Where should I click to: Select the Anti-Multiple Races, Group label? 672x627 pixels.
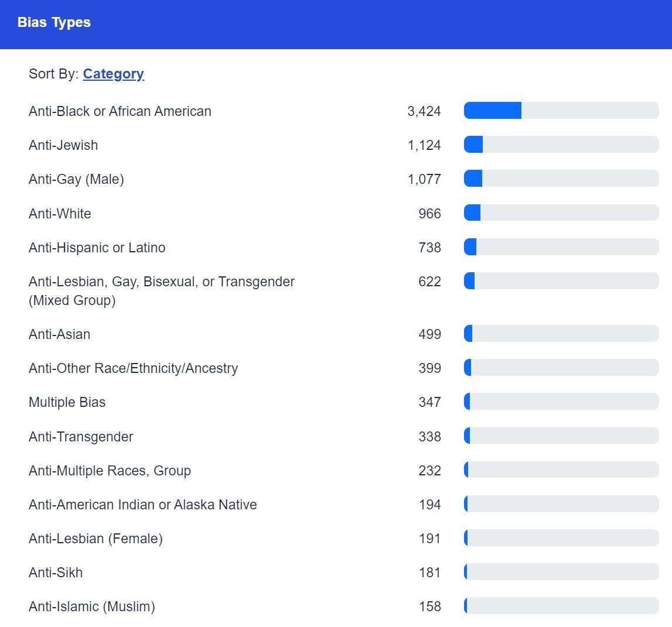click(x=110, y=471)
